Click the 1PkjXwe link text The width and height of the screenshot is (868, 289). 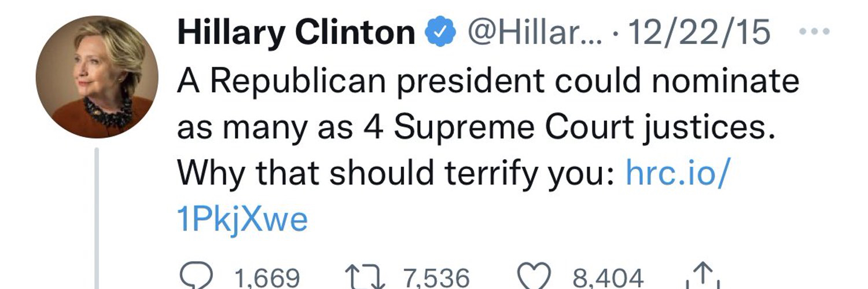[x=242, y=220]
